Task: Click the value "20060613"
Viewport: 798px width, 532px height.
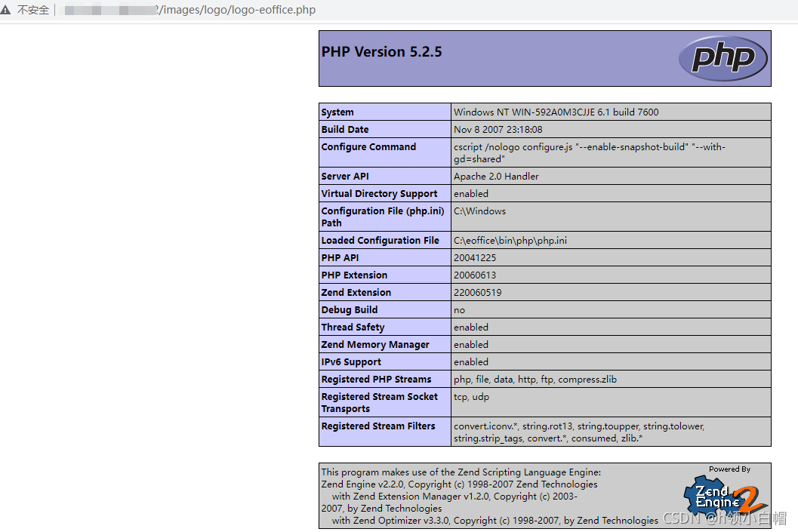Action: pos(475,275)
